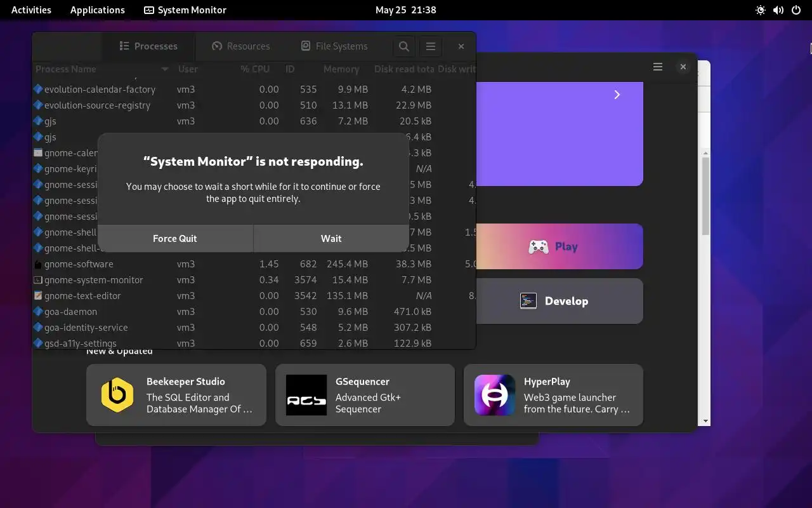Select goa-identity-service process row
The height and width of the screenshot is (508, 812).
click(254, 328)
